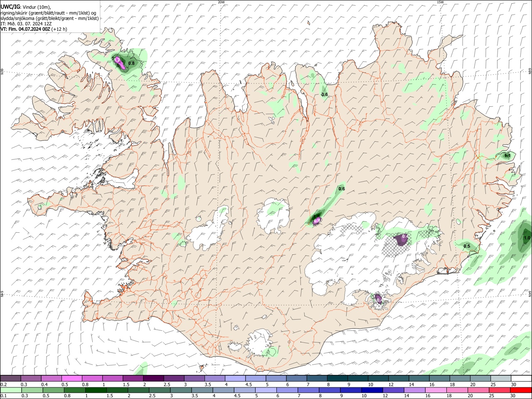The width and height of the screenshot is (532, 399).
Task: Click the '15W' longitude label
Action: 441,2
